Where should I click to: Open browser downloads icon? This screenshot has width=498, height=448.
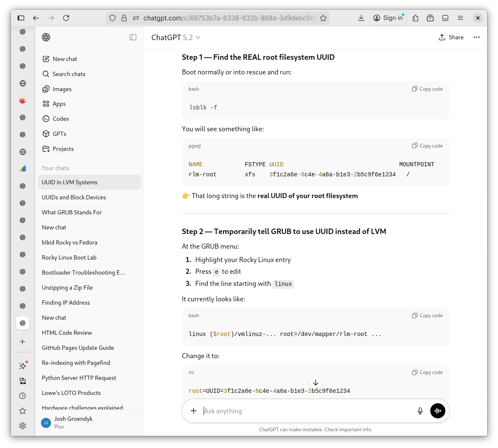pyautogui.click(x=361, y=18)
